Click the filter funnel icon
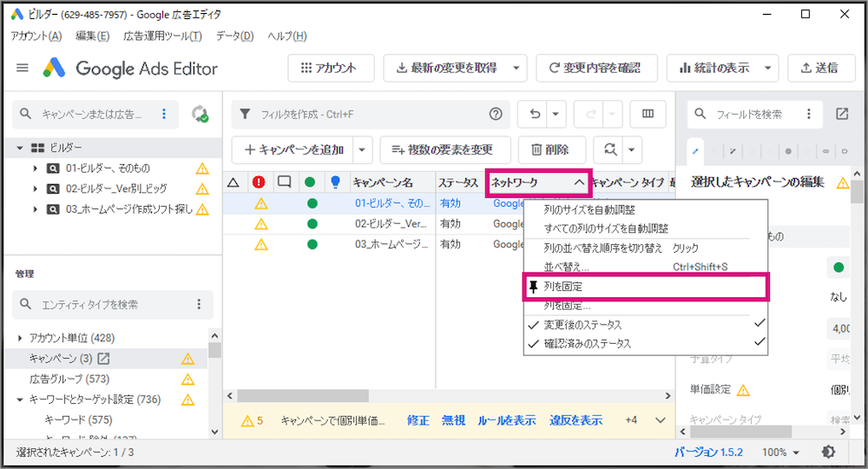Screen dimensions: 868x469 (245, 114)
